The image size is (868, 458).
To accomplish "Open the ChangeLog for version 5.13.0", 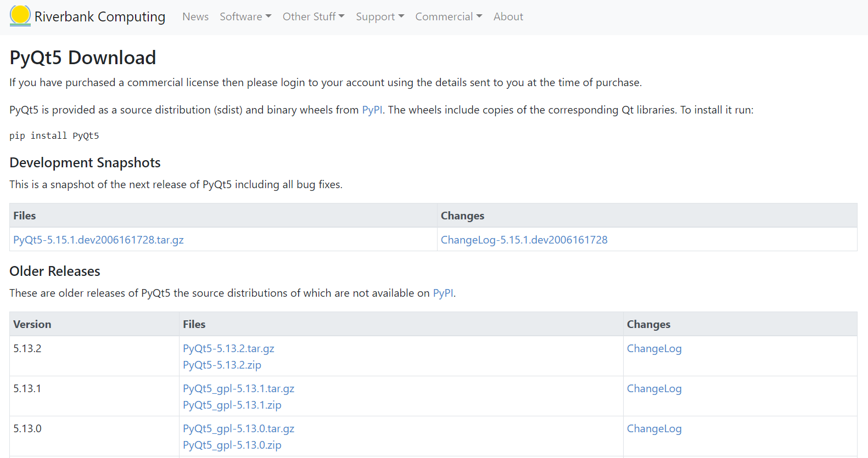I will (x=654, y=428).
